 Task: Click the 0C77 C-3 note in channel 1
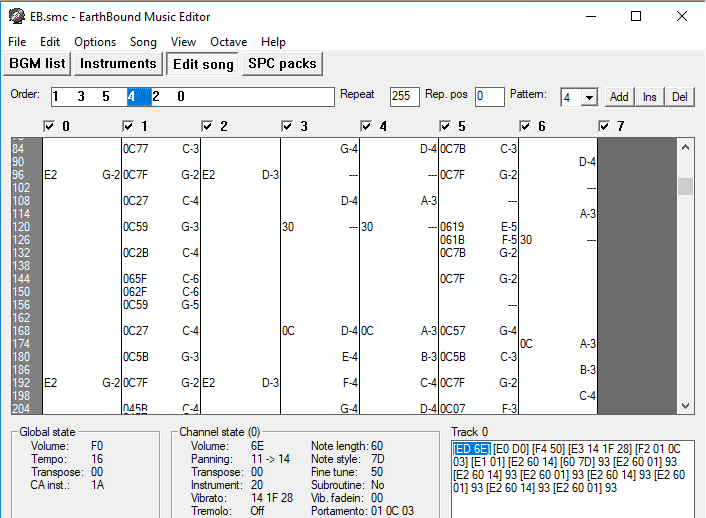tap(161, 149)
